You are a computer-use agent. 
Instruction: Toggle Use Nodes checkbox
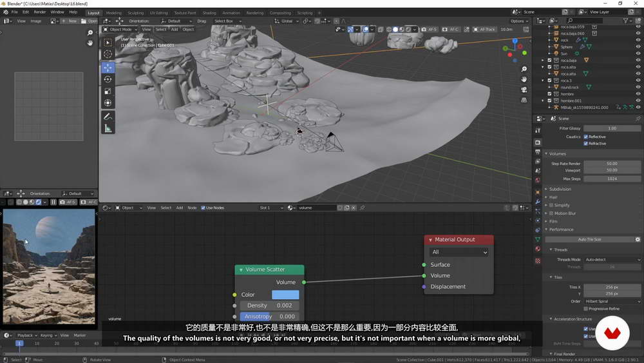[203, 208]
